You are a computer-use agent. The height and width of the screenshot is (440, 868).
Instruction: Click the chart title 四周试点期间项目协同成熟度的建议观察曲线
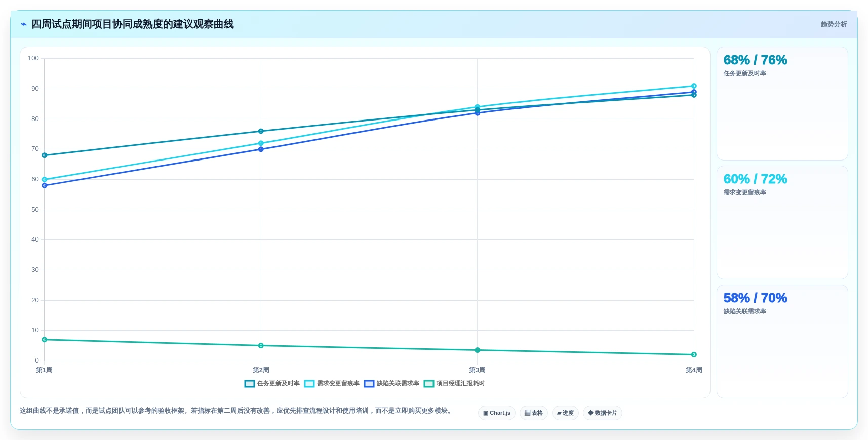coord(133,24)
